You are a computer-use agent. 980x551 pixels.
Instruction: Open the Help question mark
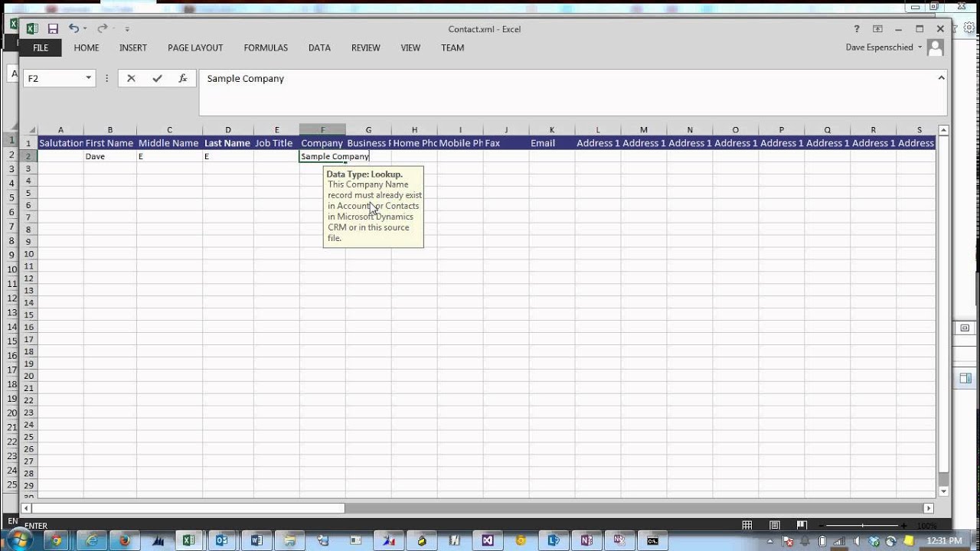coord(857,29)
